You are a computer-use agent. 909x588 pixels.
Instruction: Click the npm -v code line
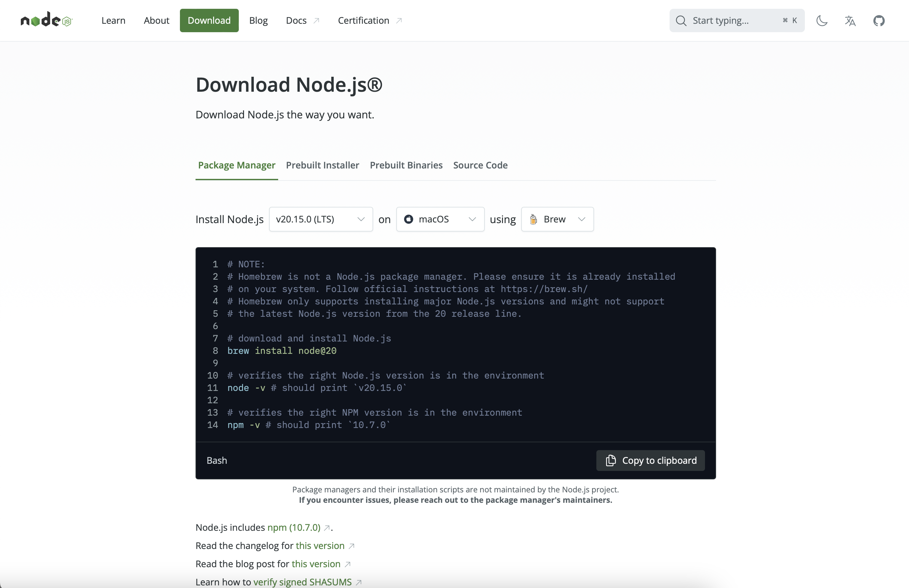pyautogui.click(x=309, y=425)
